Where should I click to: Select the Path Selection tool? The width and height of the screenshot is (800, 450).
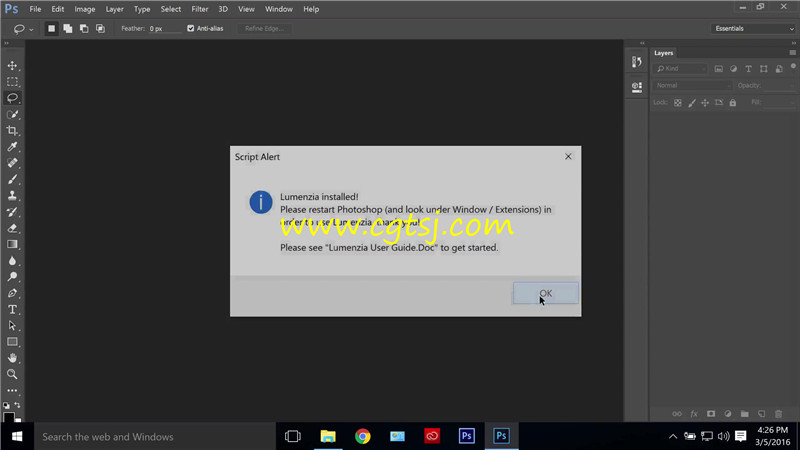[12, 326]
